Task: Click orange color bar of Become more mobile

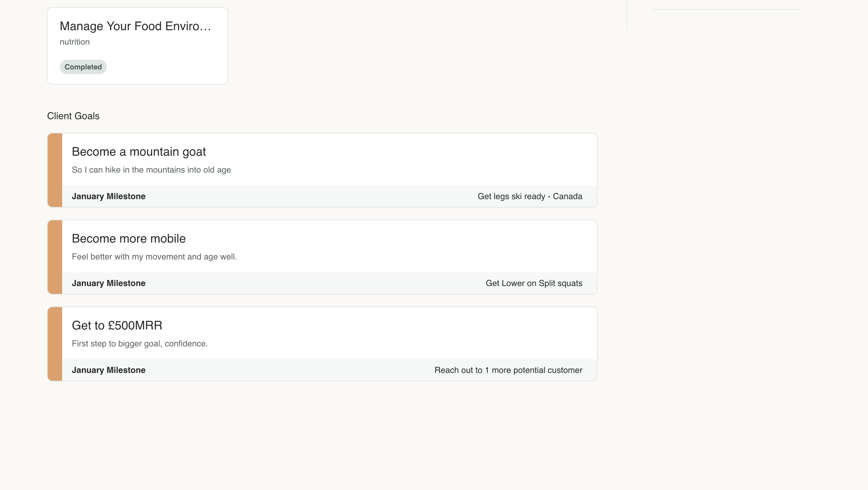Action: (x=55, y=257)
